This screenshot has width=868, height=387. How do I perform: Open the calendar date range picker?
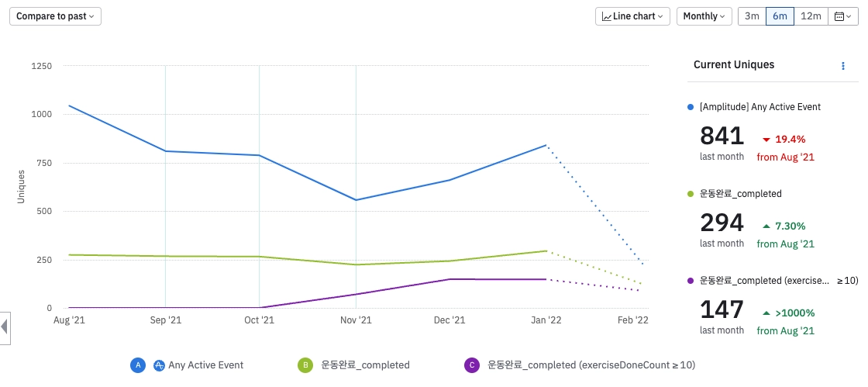[840, 16]
